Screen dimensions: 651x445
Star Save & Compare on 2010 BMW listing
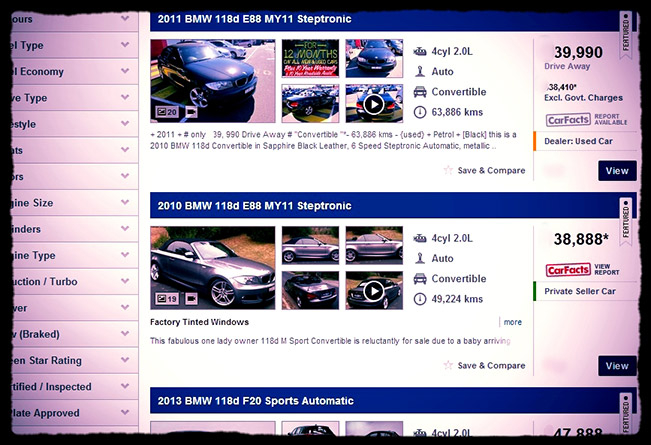coord(448,365)
